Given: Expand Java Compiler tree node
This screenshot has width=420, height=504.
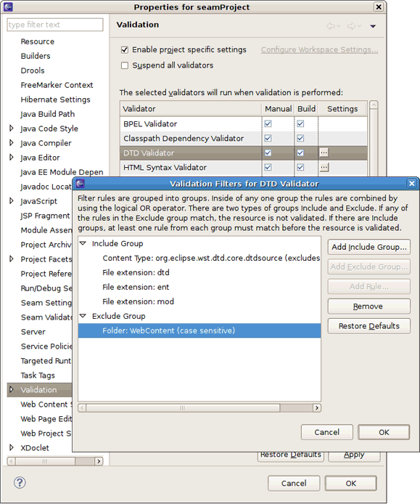Looking at the screenshot, I should coord(12,143).
